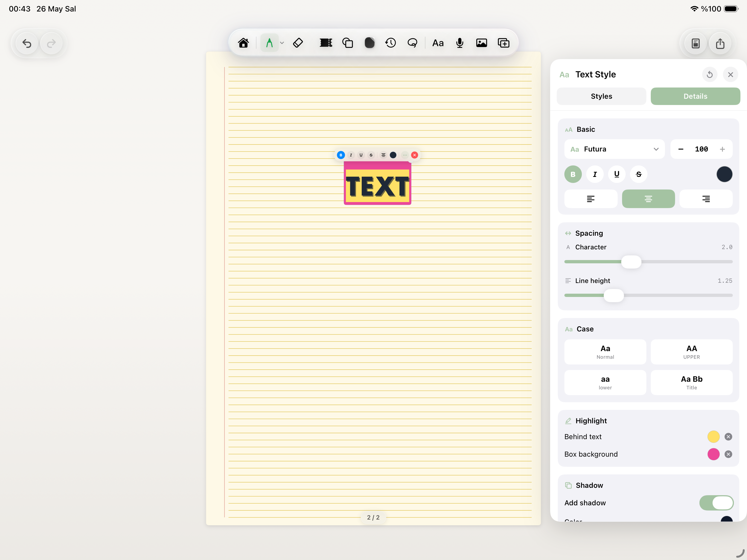Toggle bold in the floating text toolbar

point(341,155)
